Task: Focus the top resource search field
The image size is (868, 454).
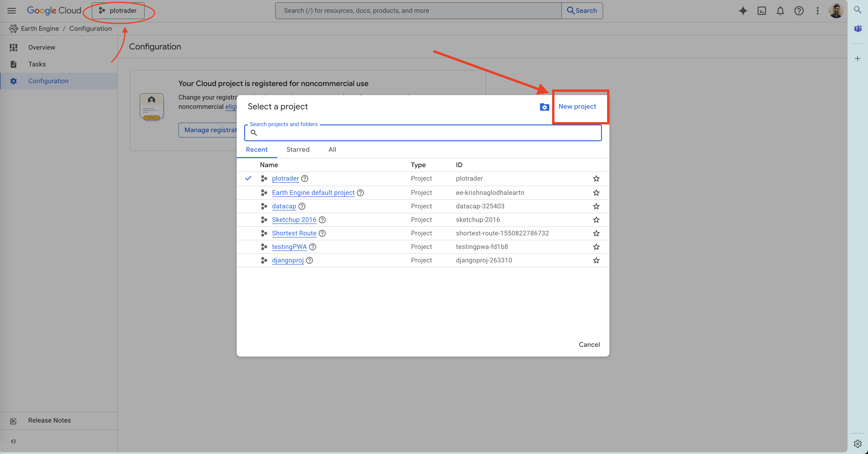Action: [418, 10]
